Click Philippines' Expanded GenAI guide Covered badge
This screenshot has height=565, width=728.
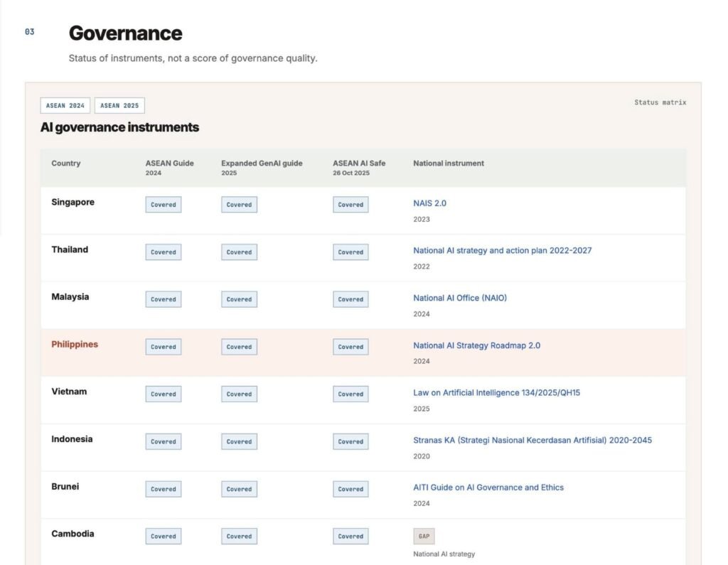coord(239,347)
